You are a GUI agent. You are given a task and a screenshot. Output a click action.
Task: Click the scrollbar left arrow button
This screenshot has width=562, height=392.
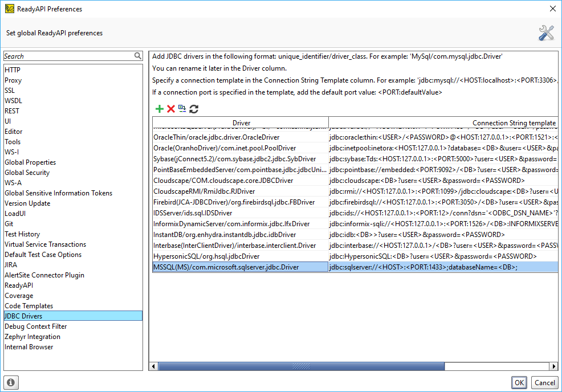[x=154, y=366]
